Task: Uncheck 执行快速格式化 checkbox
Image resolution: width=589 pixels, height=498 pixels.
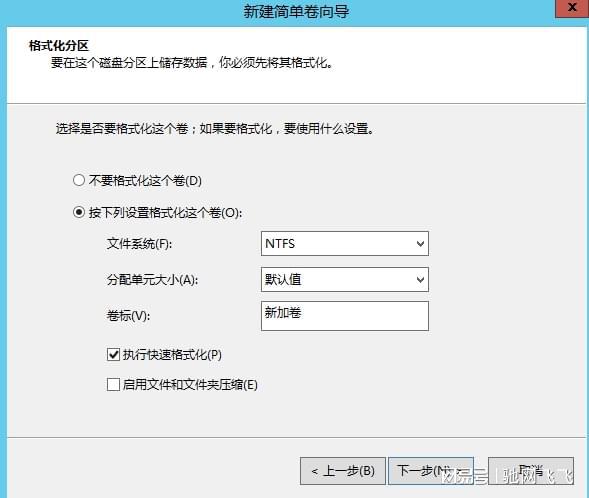Action: tap(113, 355)
